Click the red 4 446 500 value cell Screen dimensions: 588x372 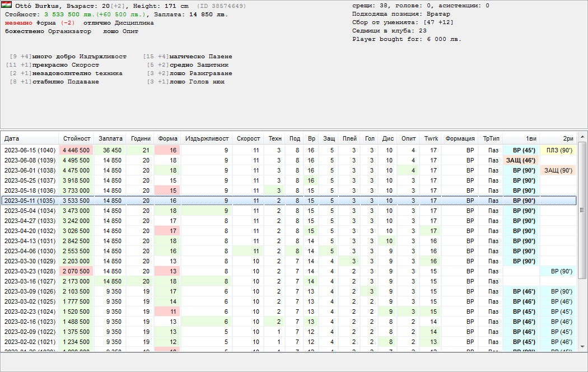tap(77, 150)
